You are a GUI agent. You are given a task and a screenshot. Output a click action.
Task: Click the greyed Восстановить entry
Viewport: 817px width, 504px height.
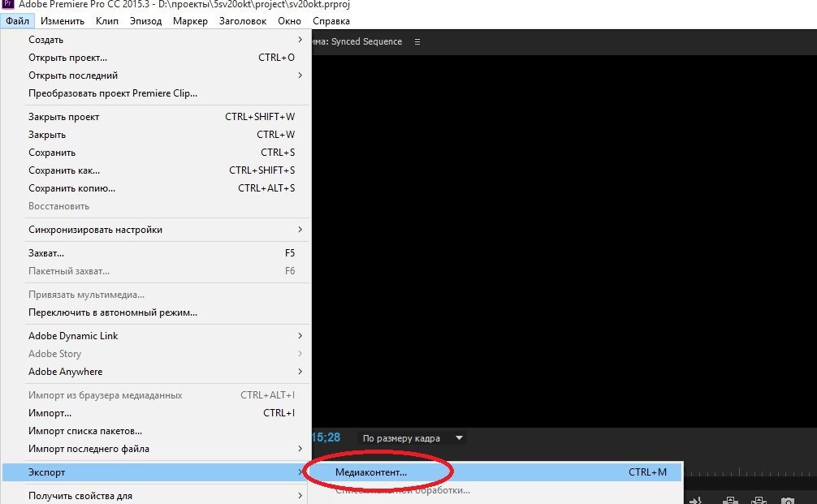pos(156,206)
